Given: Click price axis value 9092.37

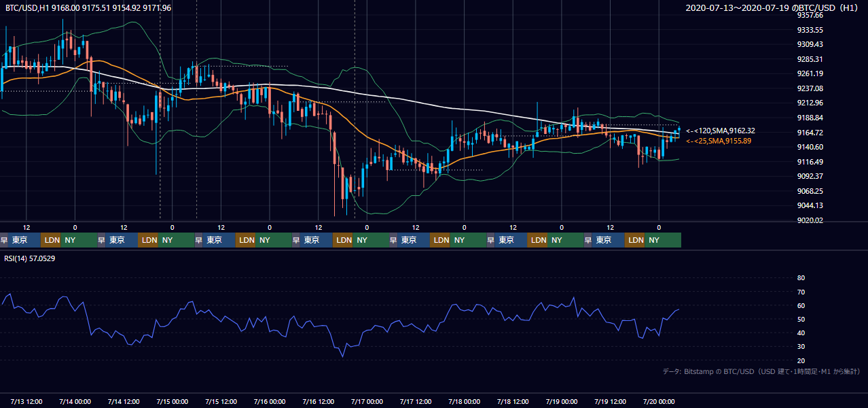Looking at the screenshot, I should pos(810,176).
